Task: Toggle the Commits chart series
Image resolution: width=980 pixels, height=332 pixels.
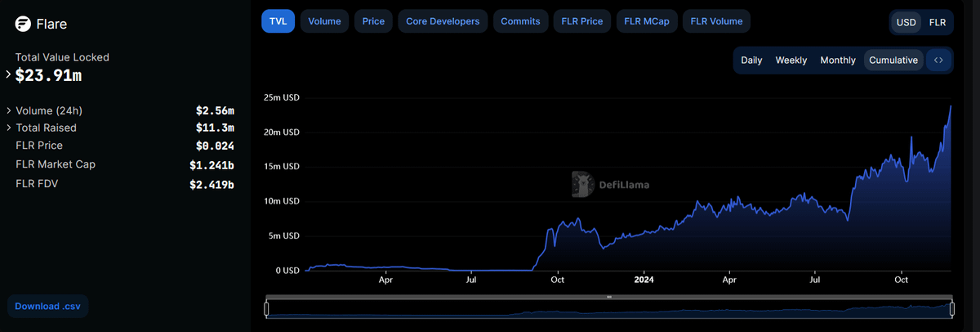Action: (520, 21)
